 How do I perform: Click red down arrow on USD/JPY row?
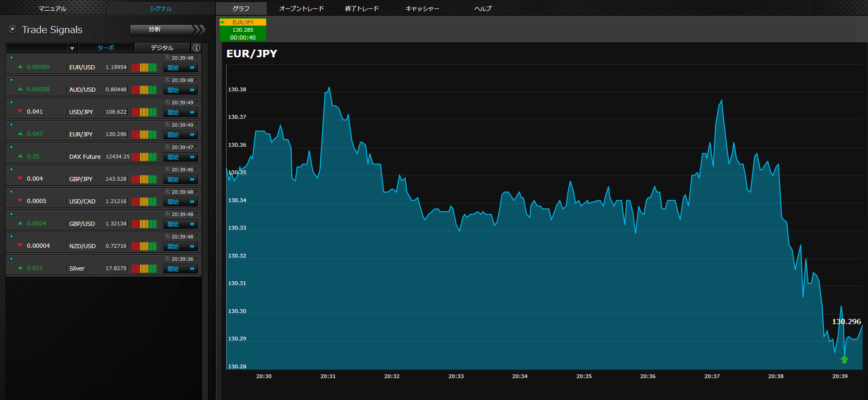[20, 111]
